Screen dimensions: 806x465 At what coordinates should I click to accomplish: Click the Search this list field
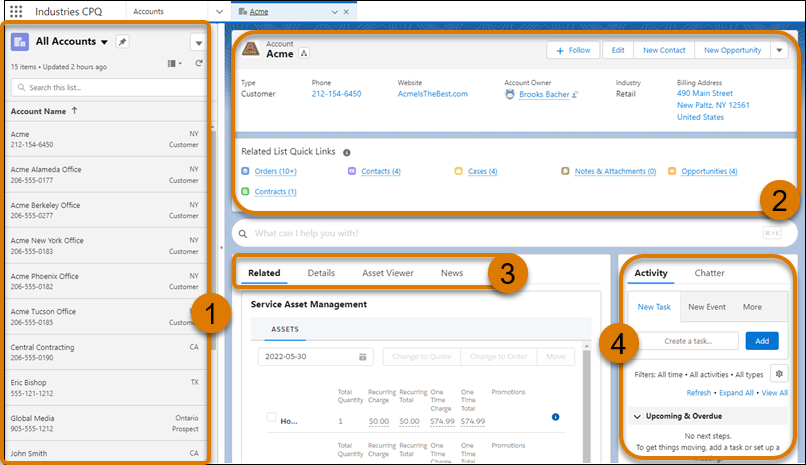point(108,87)
